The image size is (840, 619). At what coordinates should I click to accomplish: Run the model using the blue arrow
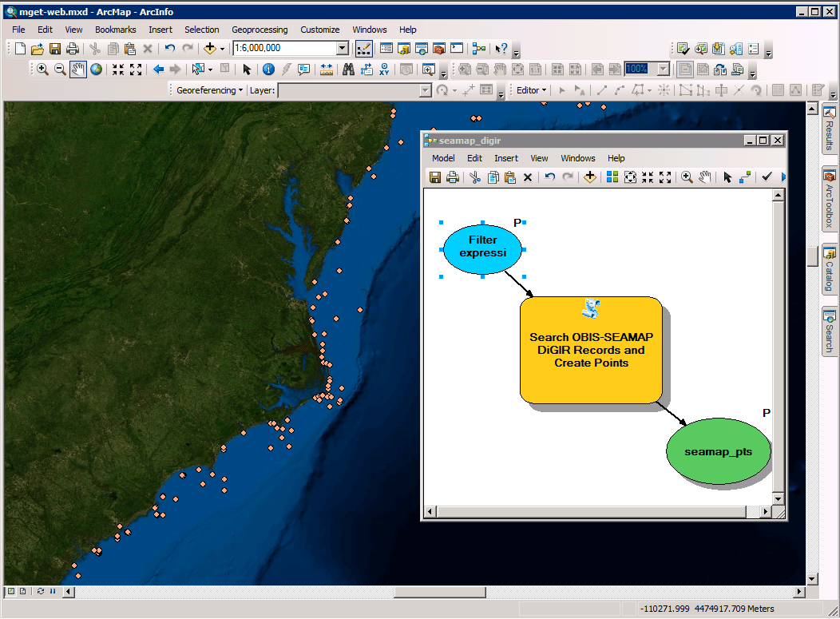783,177
